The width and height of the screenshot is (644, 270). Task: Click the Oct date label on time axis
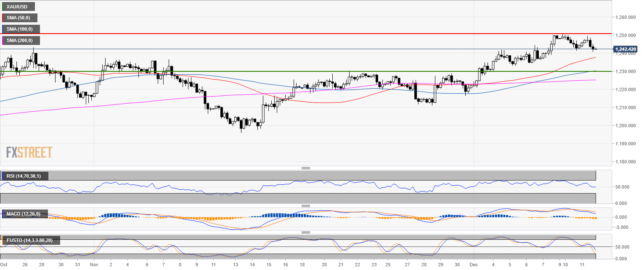point(4,265)
